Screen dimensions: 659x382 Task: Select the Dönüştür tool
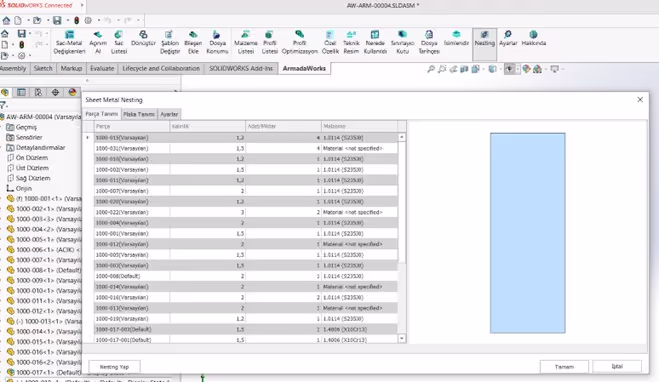click(x=143, y=39)
